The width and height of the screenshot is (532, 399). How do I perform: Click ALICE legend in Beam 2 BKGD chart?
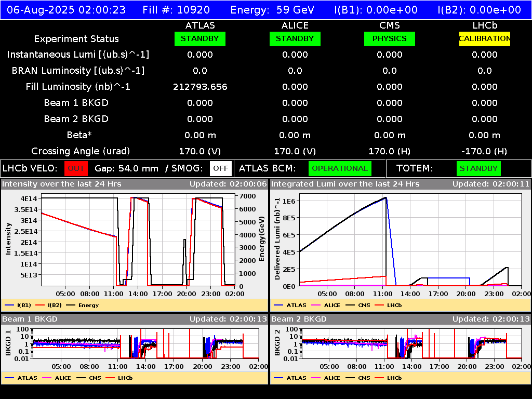point(325,378)
